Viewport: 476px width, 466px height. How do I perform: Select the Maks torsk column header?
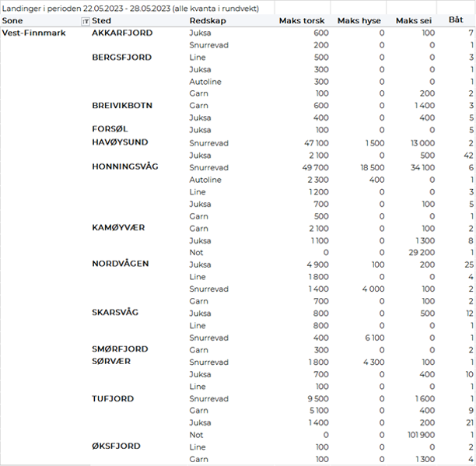pos(303,21)
